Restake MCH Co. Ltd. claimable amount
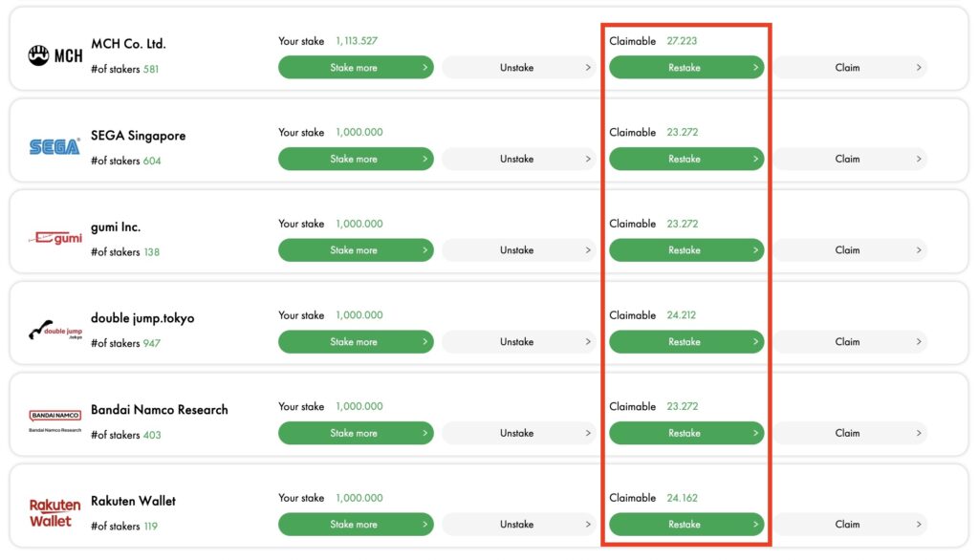979x560 pixels. pyautogui.click(x=686, y=68)
